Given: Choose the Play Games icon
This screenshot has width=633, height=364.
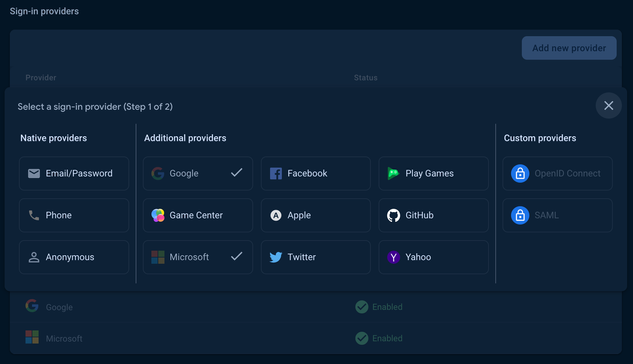Looking at the screenshot, I should (393, 174).
